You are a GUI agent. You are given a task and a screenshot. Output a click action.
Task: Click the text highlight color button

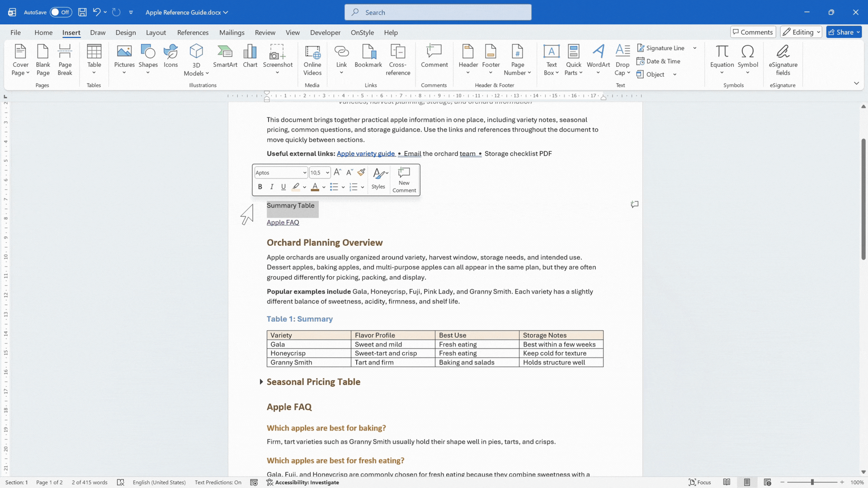point(296,187)
